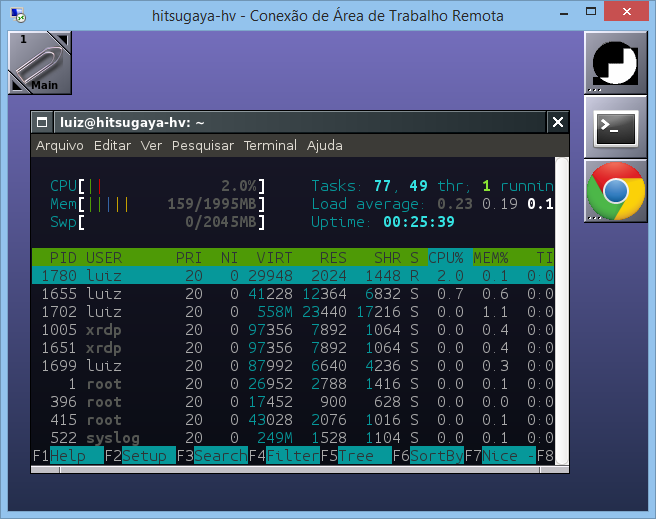This screenshot has width=656, height=519.
Task: Click the F7 Nice - function button
Action: click(x=500, y=455)
